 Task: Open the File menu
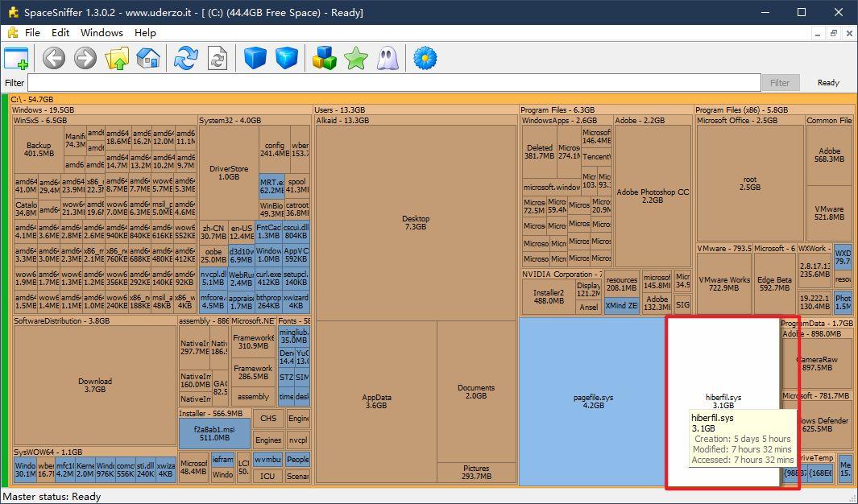32,33
